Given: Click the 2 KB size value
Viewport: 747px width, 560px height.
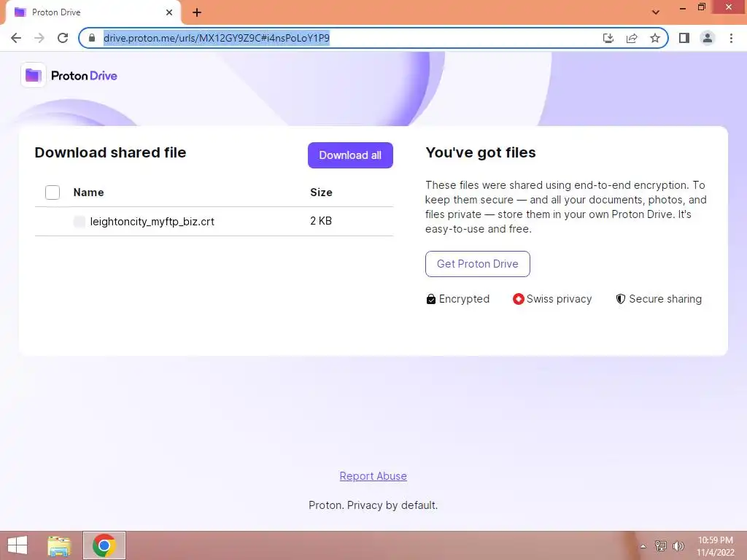Looking at the screenshot, I should [321, 221].
